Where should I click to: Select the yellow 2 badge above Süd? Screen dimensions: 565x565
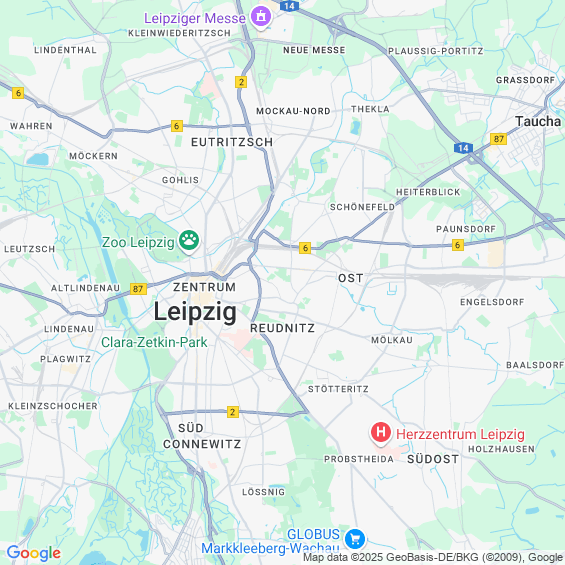pos(233,412)
